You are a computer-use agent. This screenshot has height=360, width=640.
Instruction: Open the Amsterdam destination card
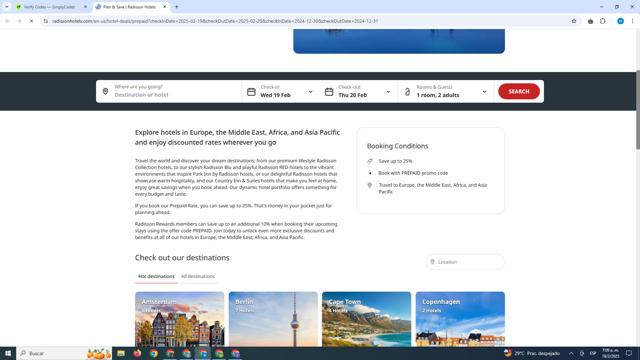(x=179, y=319)
